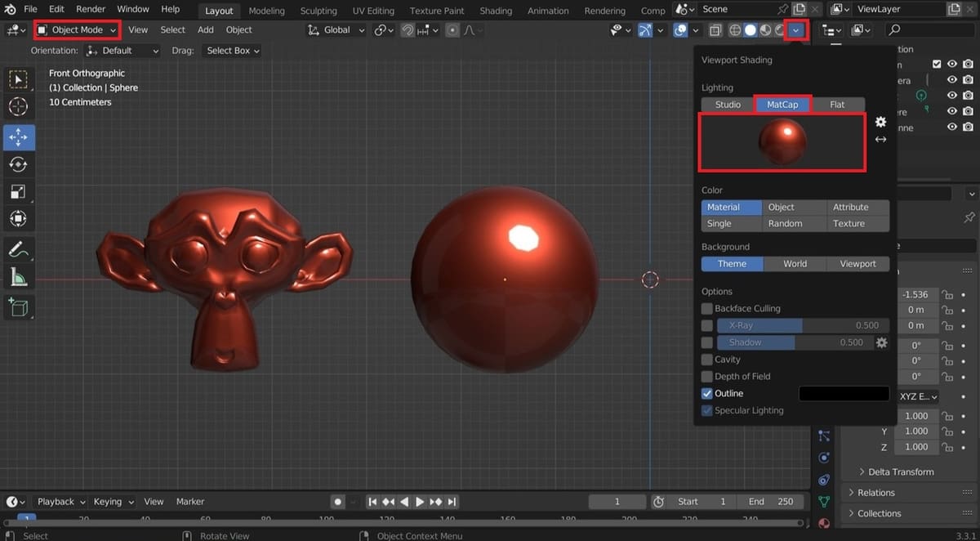980x541 pixels.
Task: Toggle auto keying record button
Action: 337,502
